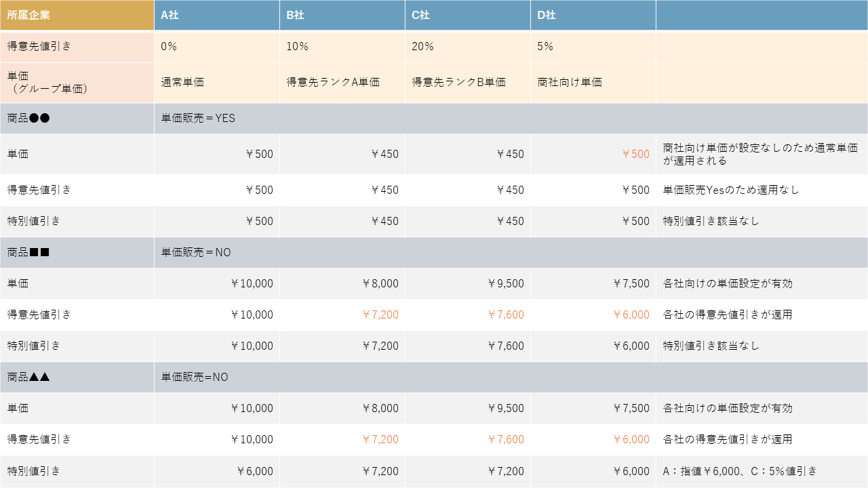Select the A社 column header
868x488 pixels.
(x=217, y=15)
